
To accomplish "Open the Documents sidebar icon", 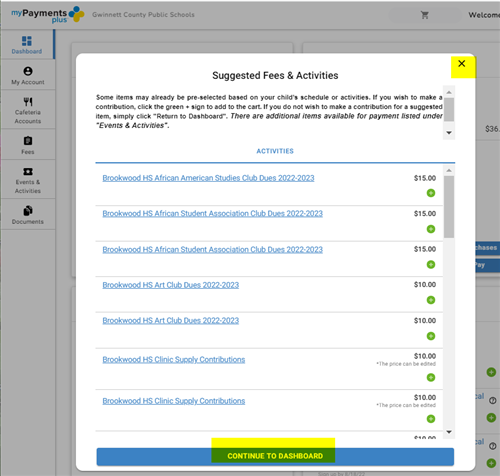I will point(28,211).
